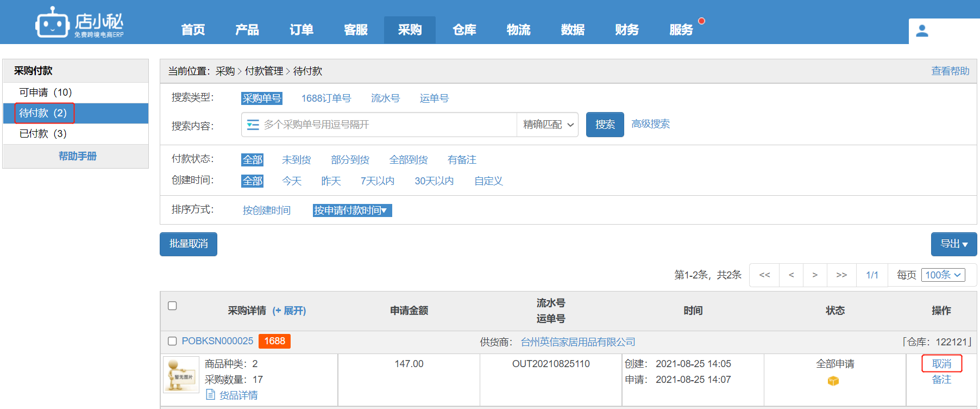Click 备注 for order POBKSN000025
The width and height of the screenshot is (980, 409).
pos(941,380)
